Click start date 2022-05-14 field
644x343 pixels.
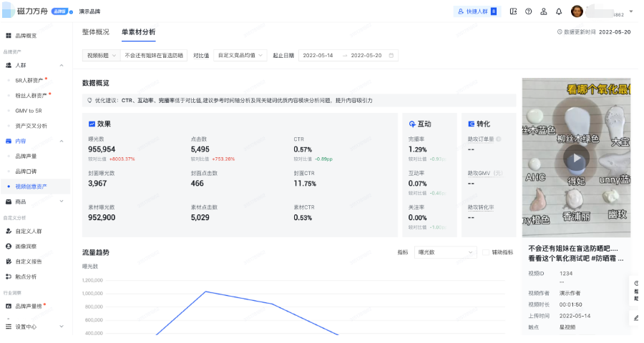[x=318, y=56]
